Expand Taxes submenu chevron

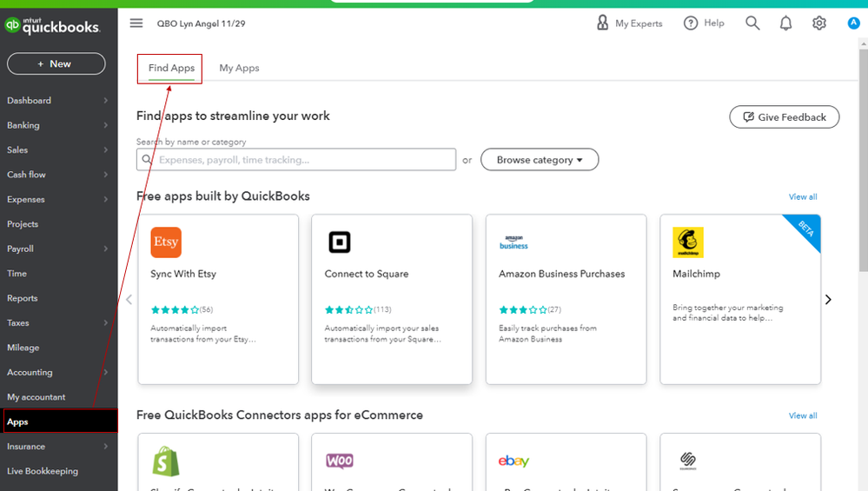[x=105, y=322]
